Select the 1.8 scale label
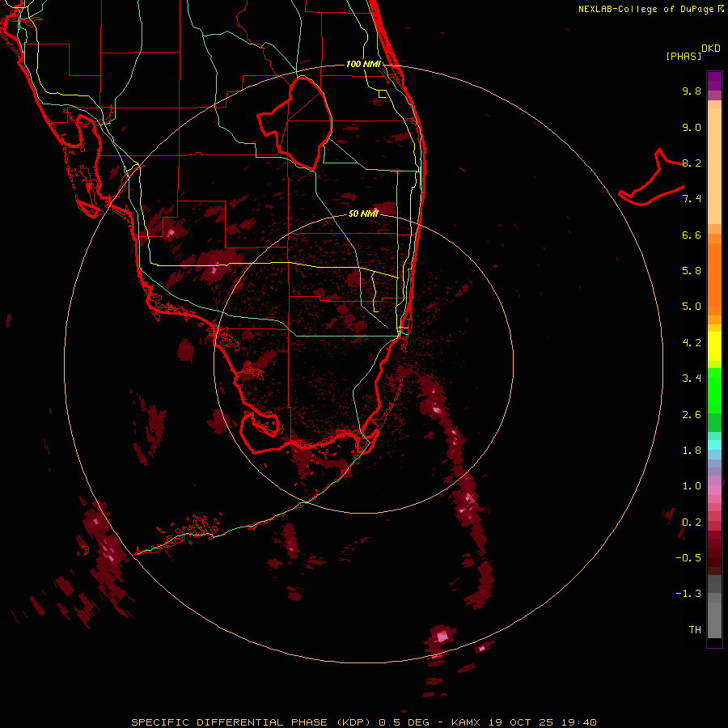Screen dimensions: 728x728 coord(692,451)
